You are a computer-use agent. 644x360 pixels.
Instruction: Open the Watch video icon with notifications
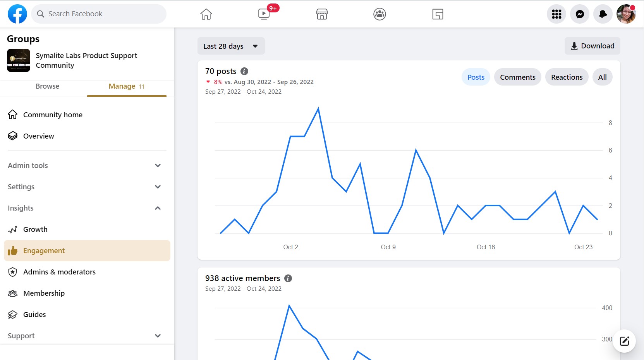264,14
